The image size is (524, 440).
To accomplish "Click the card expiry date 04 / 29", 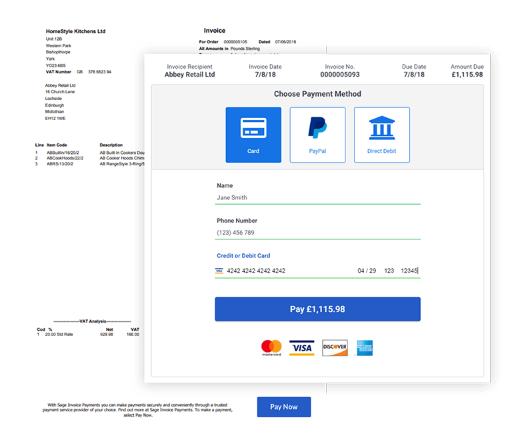I will [367, 271].
